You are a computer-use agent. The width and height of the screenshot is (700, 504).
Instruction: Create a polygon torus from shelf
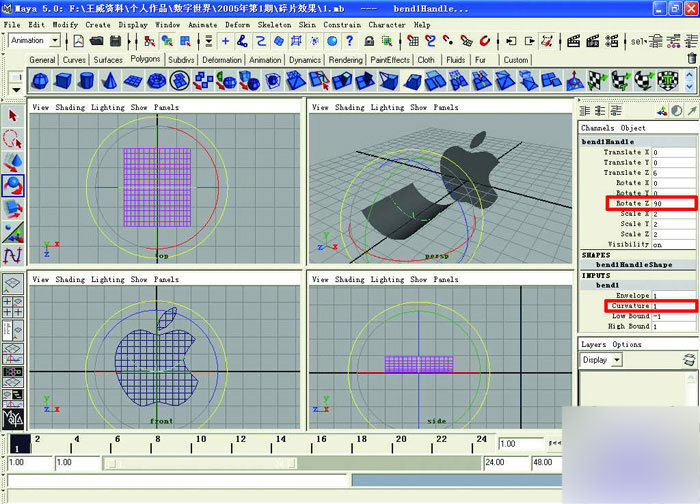click(x=156, y=81)
